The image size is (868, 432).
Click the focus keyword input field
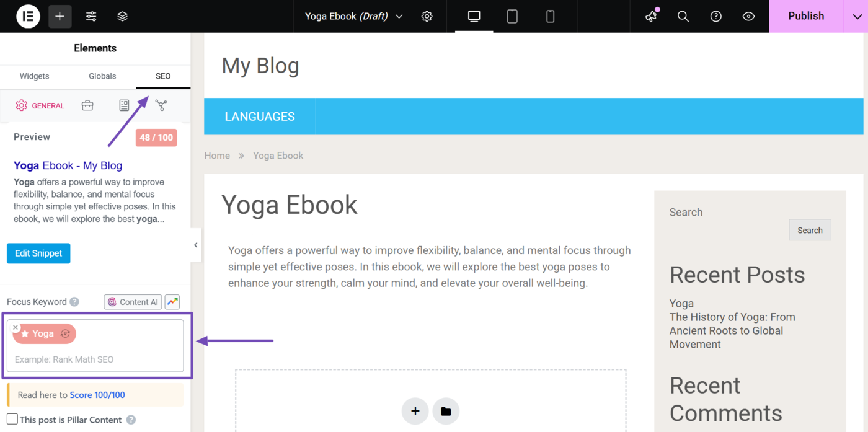pyautogui.click(x=96, y=359)
